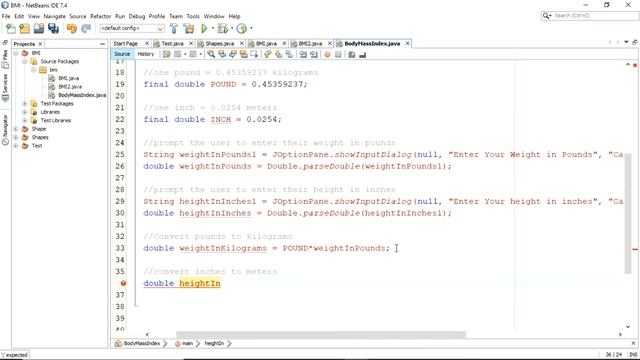Toggle Rectangular Selection icon in editor toolbar

point(254,54)
